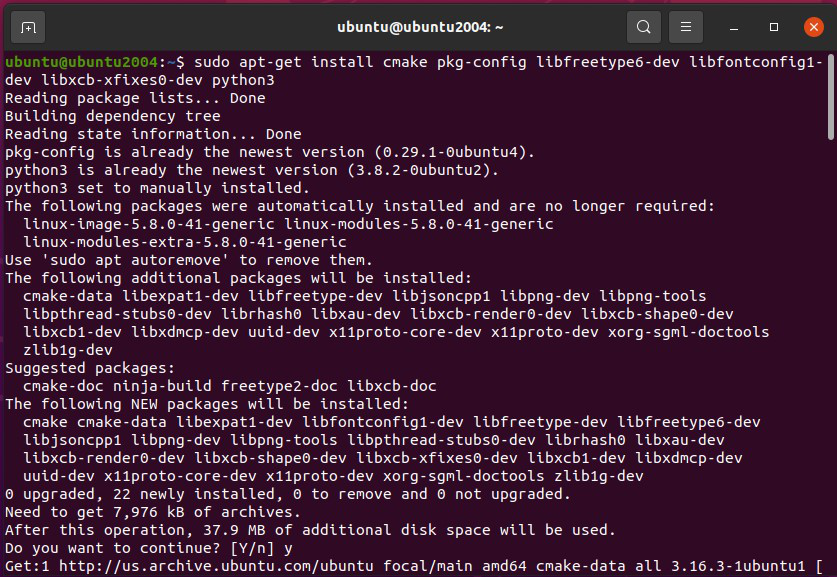Open a new terminal tab
This screenshot has width=837, height=577.
[29, 27]
